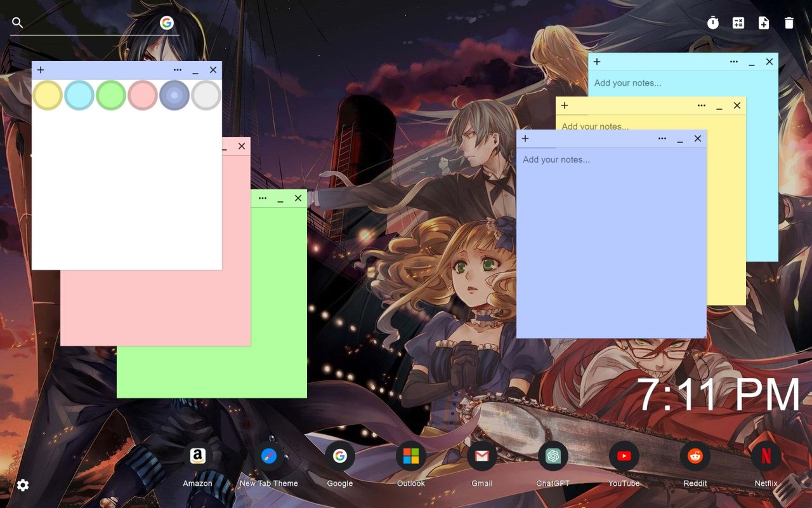Click the plus icon on the white note
Image resolution: width=812 pixels, height=508 pixels.
41,70
